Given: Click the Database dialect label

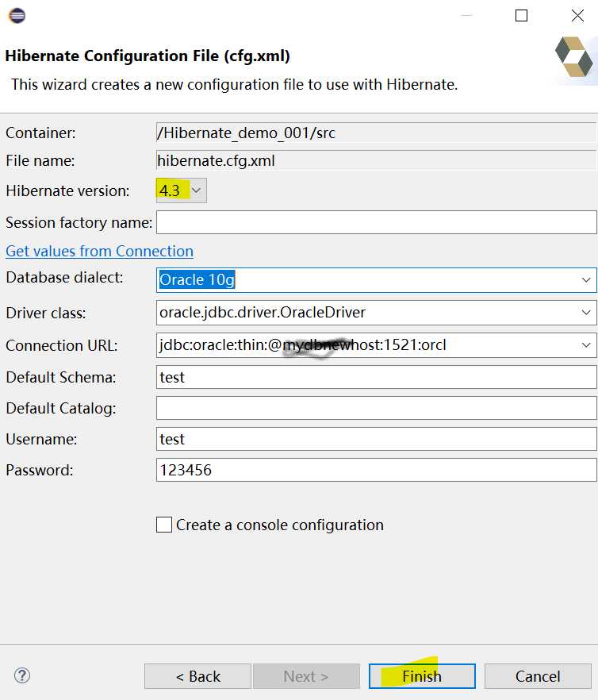Looking at the screenshot, I should pyautogui.click(x=64, y=277).
